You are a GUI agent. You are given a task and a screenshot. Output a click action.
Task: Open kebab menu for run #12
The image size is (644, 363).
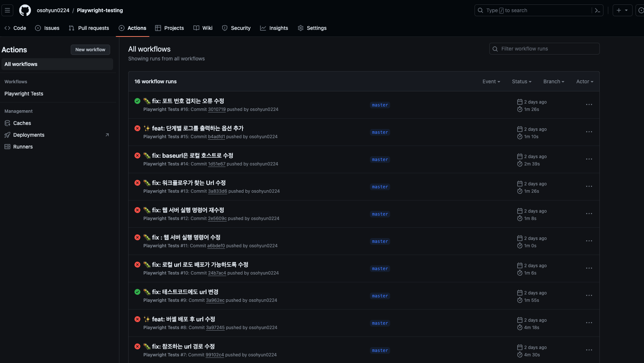click(x=589, y=214)
